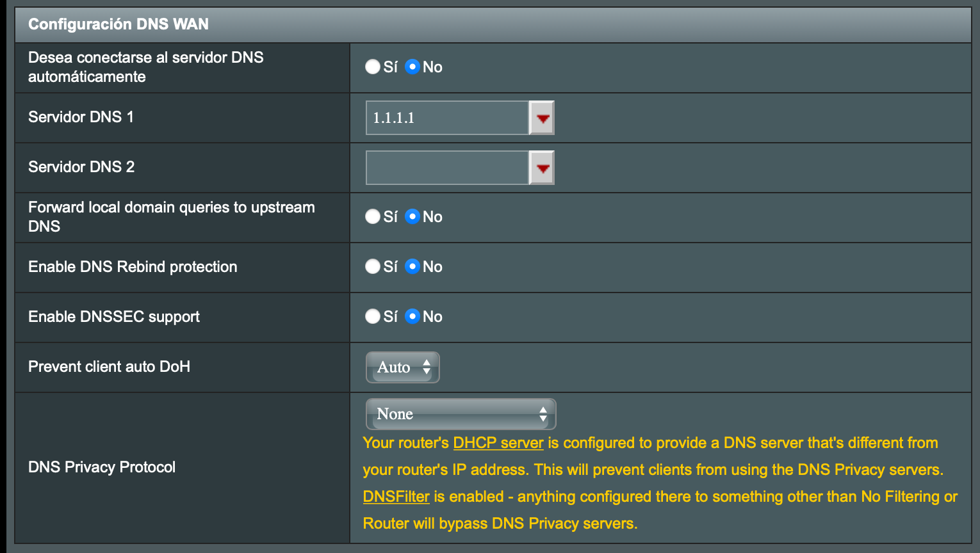980x553 pixels.
Task: Click the Servidor DNS 1 field showing 1.1.1.1
Action: [447, 118]
